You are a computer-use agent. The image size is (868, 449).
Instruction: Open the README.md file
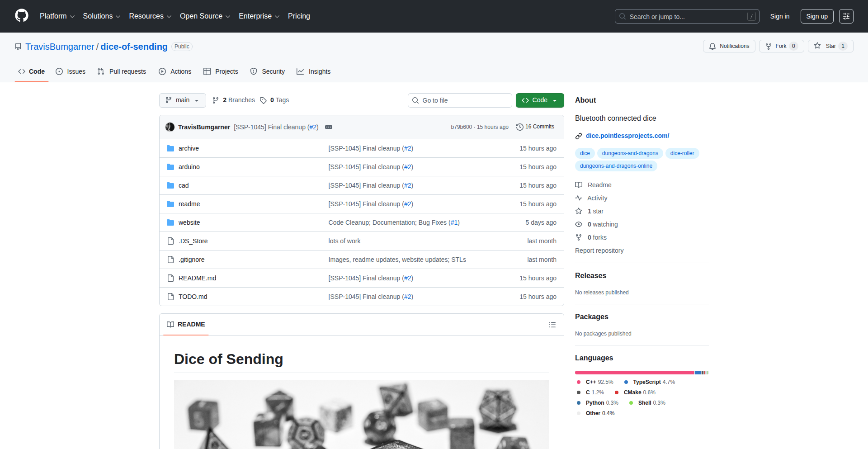[x=197, y=278]
